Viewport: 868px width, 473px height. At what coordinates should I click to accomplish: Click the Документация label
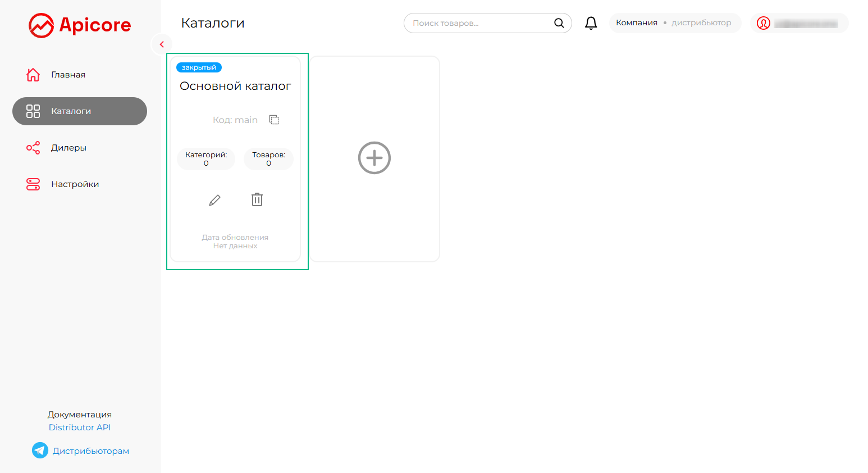(x=80, y=415)
